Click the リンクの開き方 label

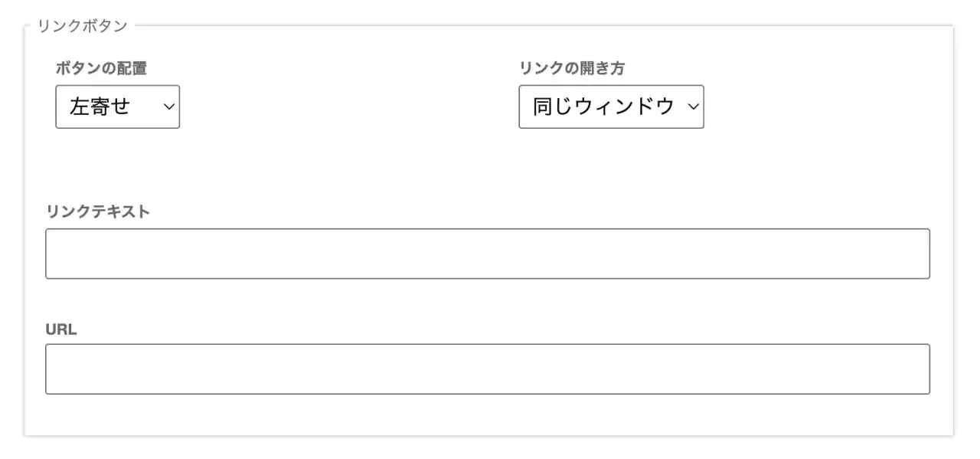pos(572,68)
